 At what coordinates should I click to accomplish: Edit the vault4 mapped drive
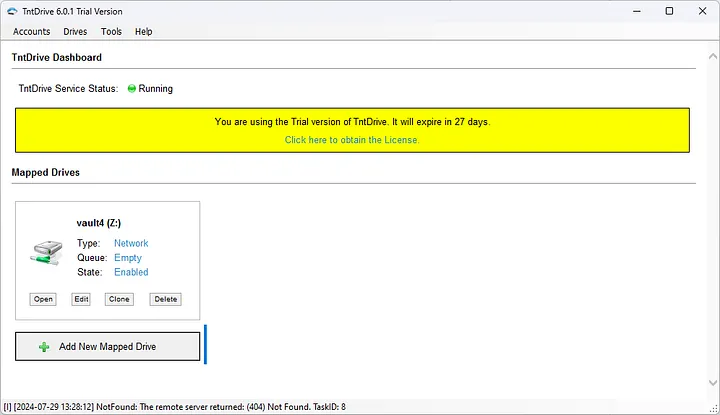coord(81,299)
